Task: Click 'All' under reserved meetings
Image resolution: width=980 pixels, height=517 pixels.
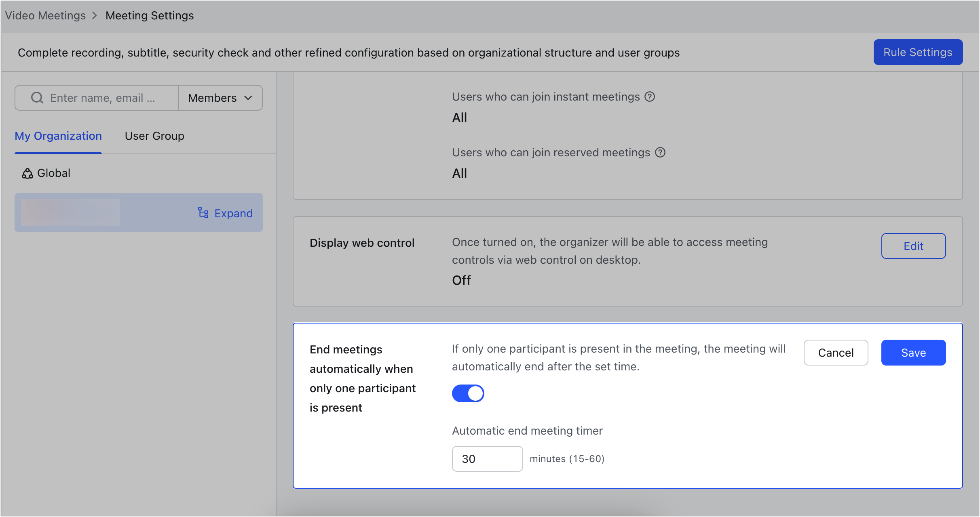Action: tap(459, 173)
